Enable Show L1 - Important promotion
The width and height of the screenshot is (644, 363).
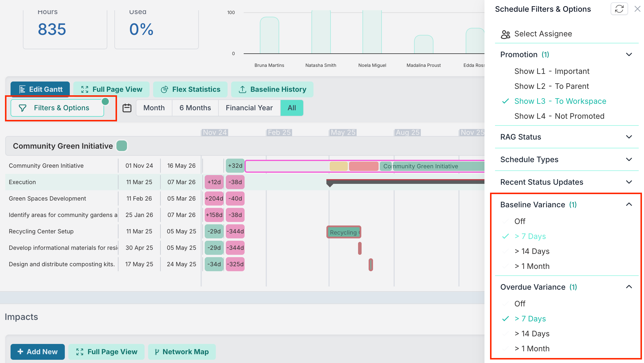(552, 71)
